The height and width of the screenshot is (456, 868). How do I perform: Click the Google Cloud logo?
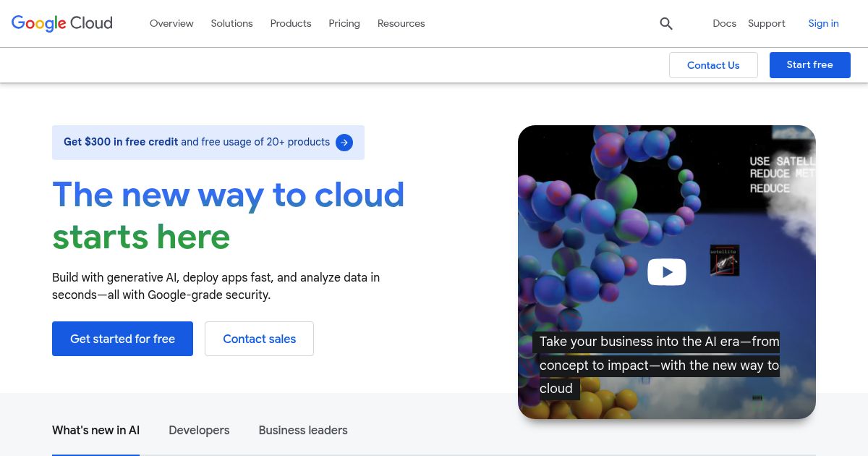61,23
